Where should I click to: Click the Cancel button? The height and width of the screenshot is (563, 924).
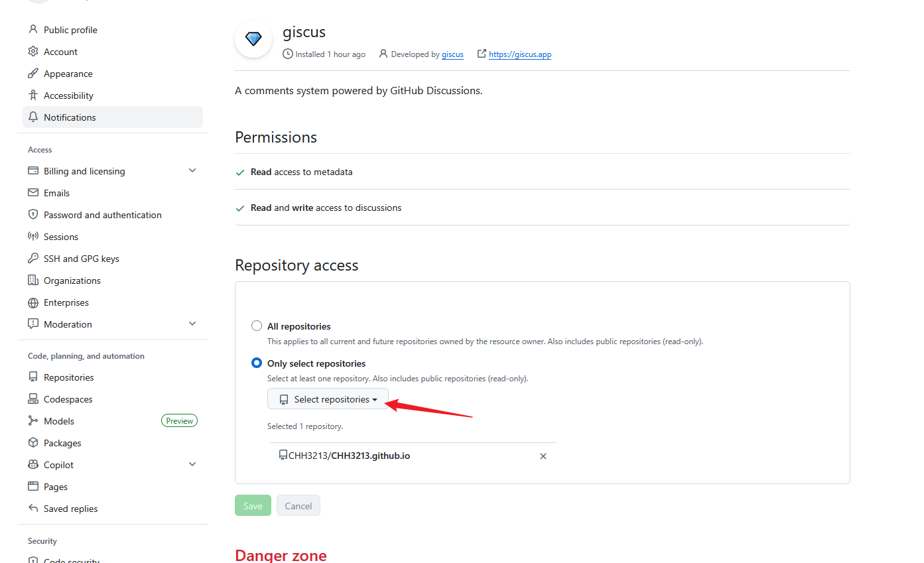[298, 506]
